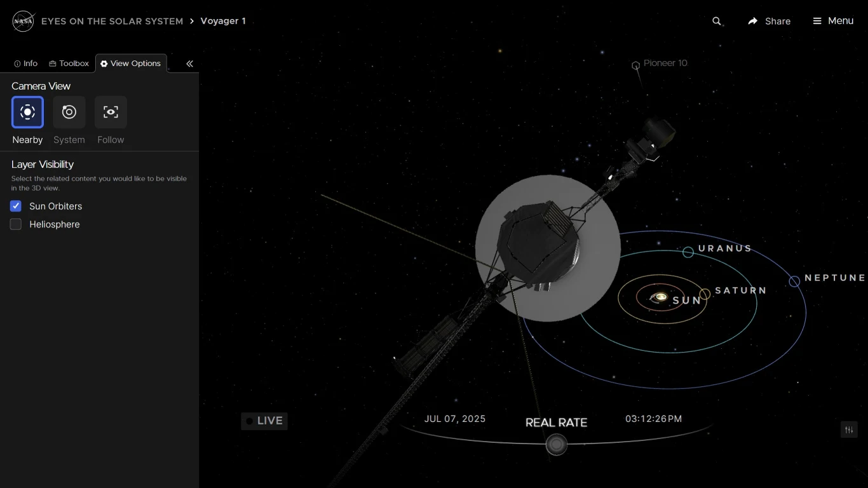The width and height of the screenshot is (868, 488).
Task: Switch to the Toolbox tab
Action: click(x=69, y=64)
